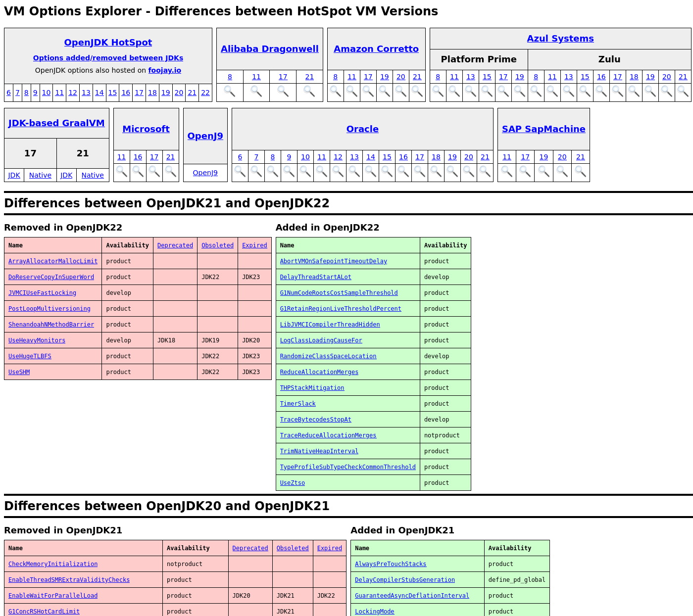Select the magnifier under SapMachine 11
This screenshot has height=616, width=693.
tap(507, 172)
